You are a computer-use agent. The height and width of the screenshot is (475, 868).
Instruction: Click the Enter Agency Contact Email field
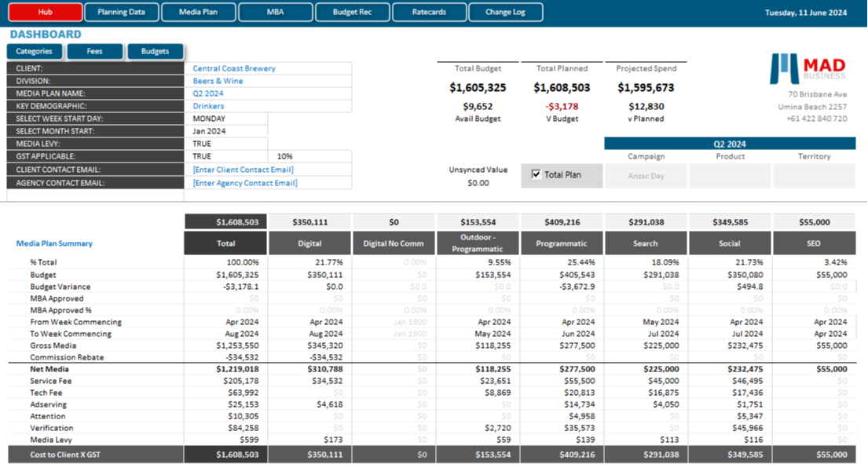point(270,183)
